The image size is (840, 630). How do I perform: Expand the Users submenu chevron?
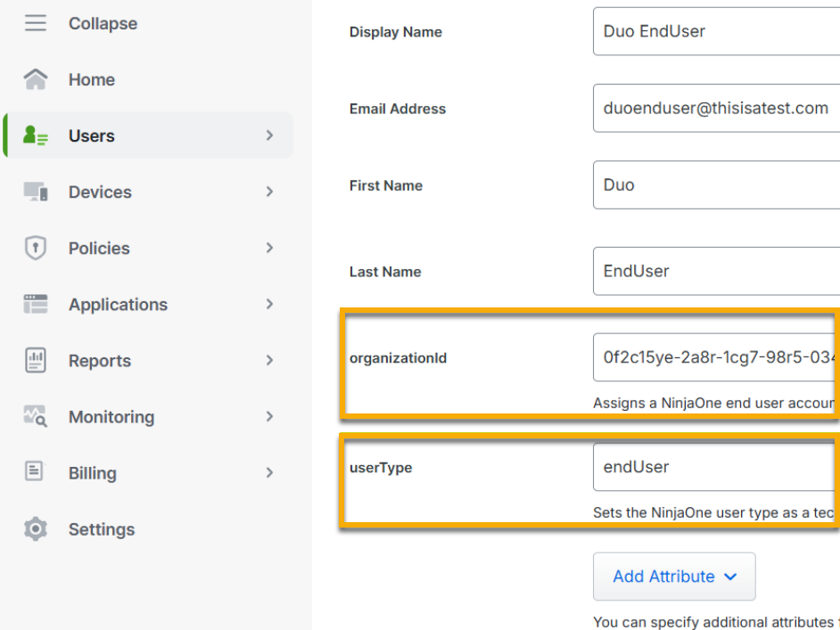269,135
